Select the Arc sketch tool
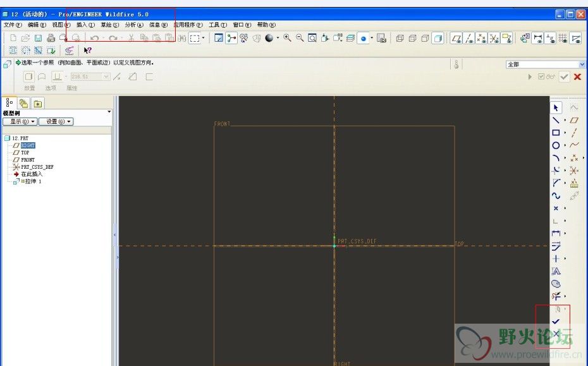Image resolution: width=588 pixels, height=366 pixels. click(556, 158)
